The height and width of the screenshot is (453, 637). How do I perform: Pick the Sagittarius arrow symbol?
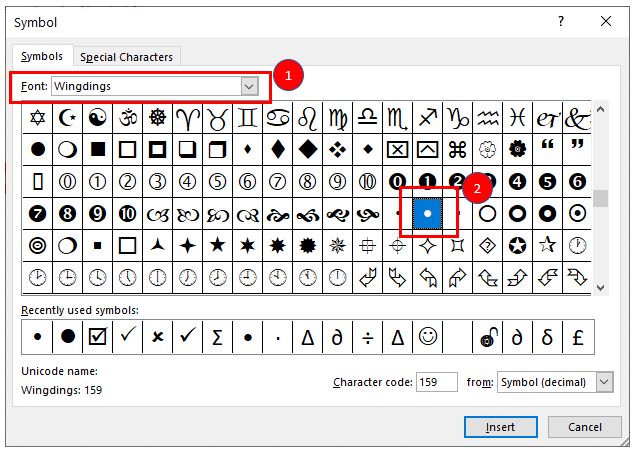pos(427,118)
